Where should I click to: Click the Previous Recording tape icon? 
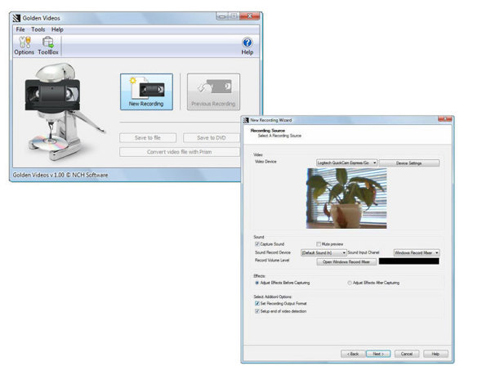[x=213, y=92]
